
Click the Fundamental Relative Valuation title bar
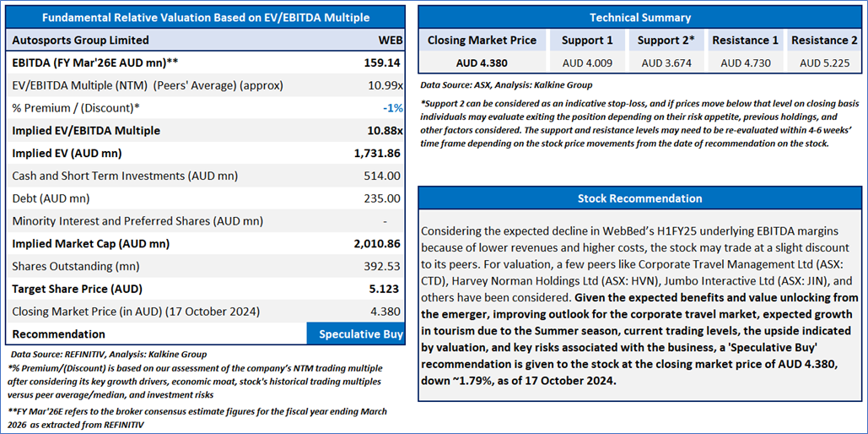tap(206, 18)
